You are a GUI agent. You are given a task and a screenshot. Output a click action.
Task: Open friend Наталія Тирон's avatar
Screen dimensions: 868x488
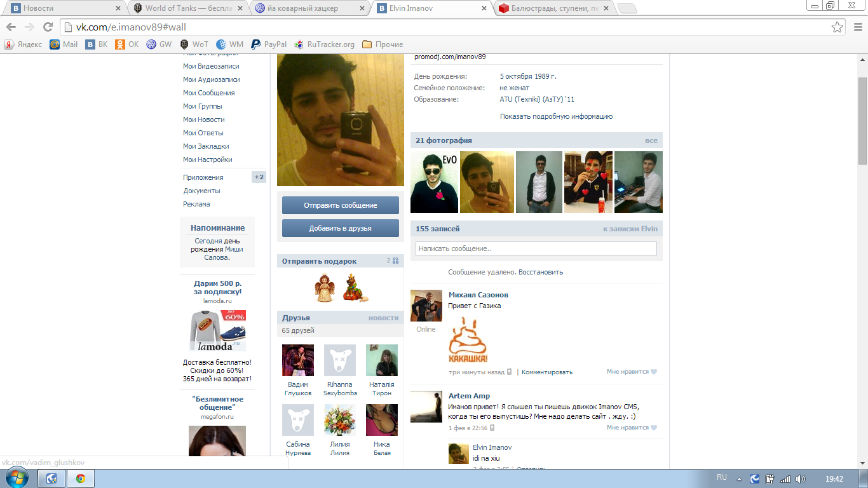(x=382, y=360)
